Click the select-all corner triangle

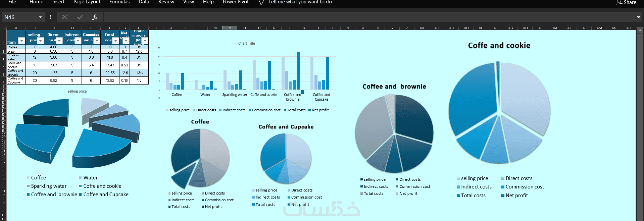click(x=4, y=28)
